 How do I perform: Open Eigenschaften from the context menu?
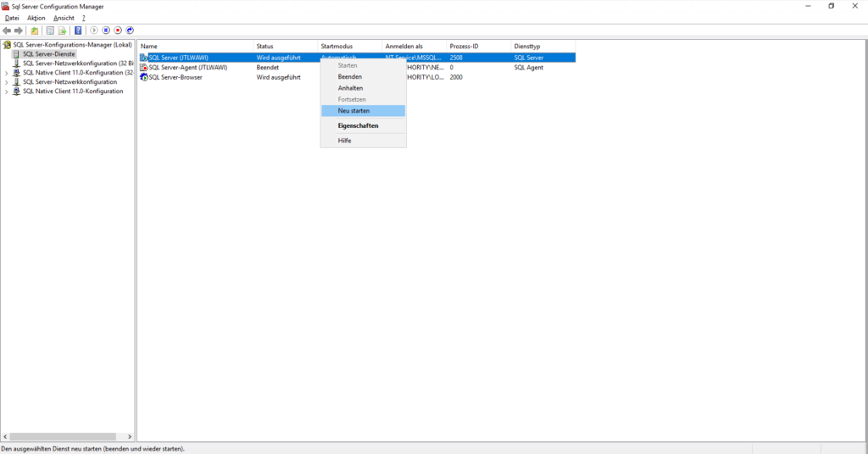pyautogui.click(x=363, y=125)
